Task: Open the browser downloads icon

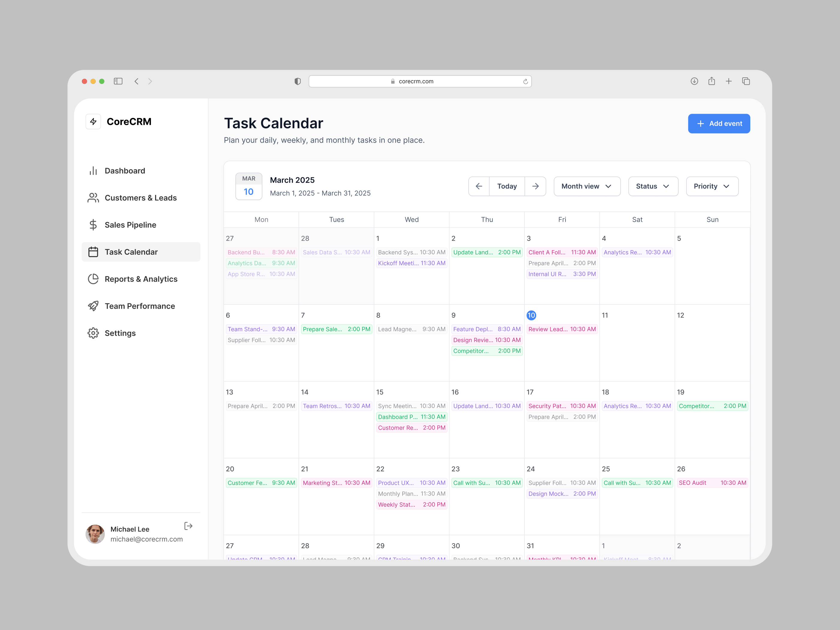Action: (x=694, y=81)
